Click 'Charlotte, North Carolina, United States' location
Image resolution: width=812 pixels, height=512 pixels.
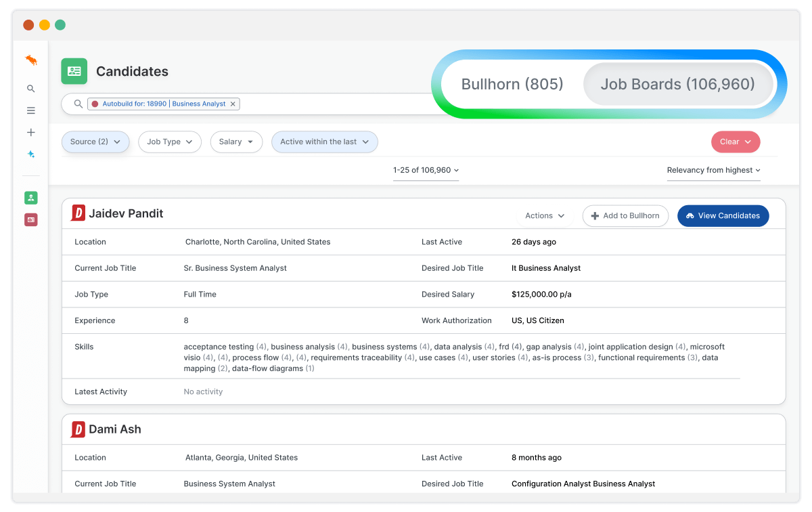258,242
